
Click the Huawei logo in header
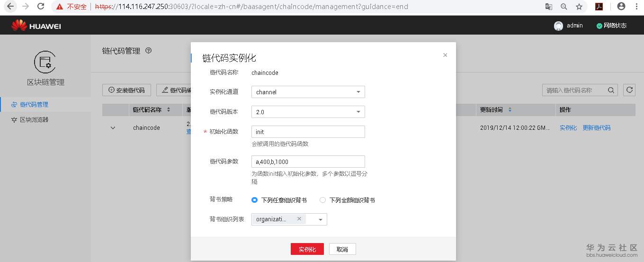pos(36,26)
